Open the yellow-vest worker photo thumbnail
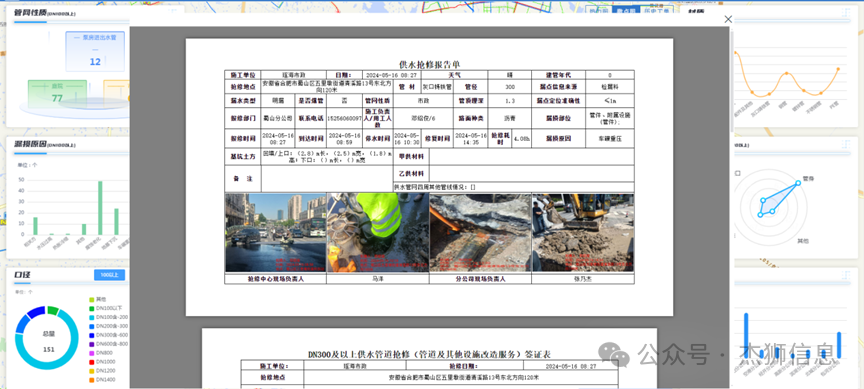Screen dimensions: 864x389 (378, 232)
